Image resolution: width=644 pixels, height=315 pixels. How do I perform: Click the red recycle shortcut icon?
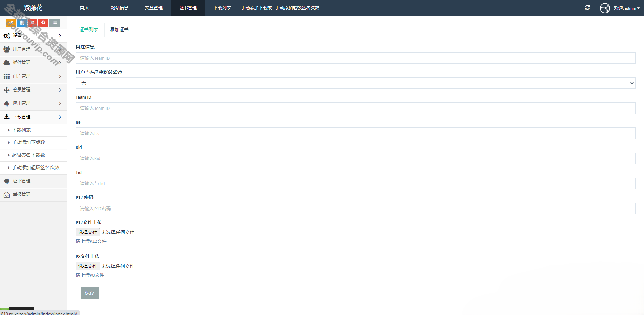pyautogui.click(x=43, y=23)
